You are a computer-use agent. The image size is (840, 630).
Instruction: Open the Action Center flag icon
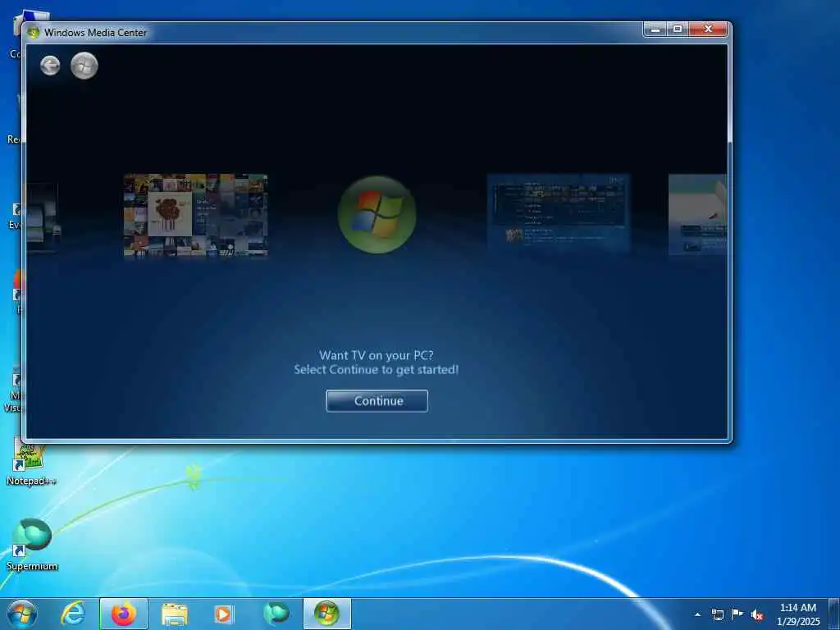pos(737,614)
